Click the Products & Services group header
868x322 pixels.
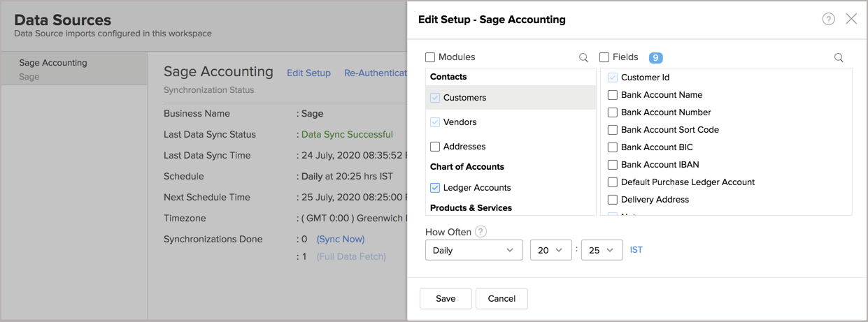pos(471,208)
